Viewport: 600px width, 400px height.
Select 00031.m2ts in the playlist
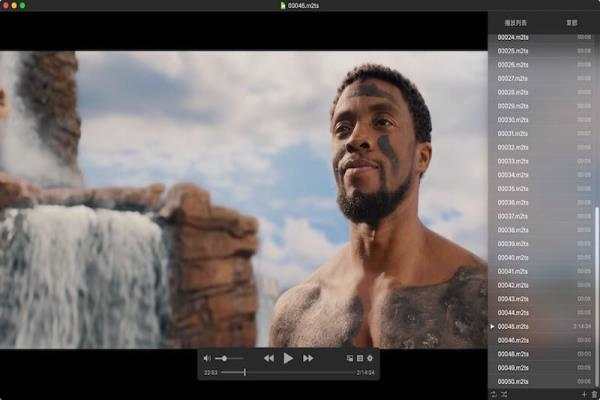pos(541,134)
